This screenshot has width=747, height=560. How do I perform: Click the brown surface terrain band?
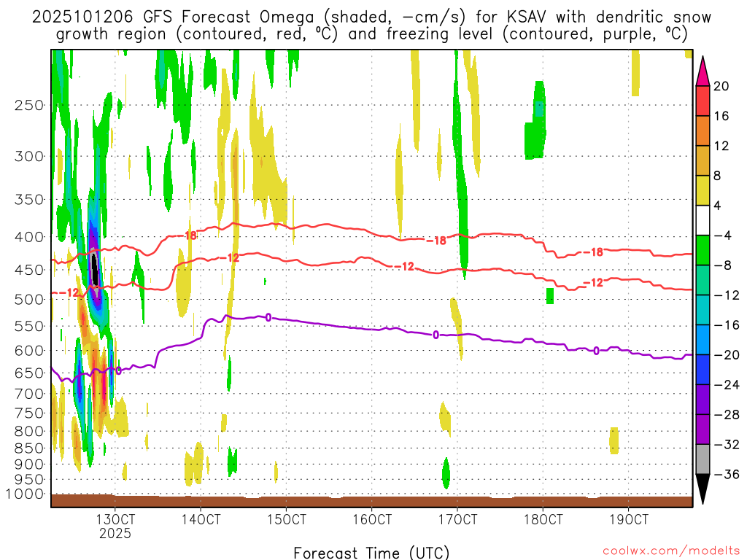coord(371,501)
